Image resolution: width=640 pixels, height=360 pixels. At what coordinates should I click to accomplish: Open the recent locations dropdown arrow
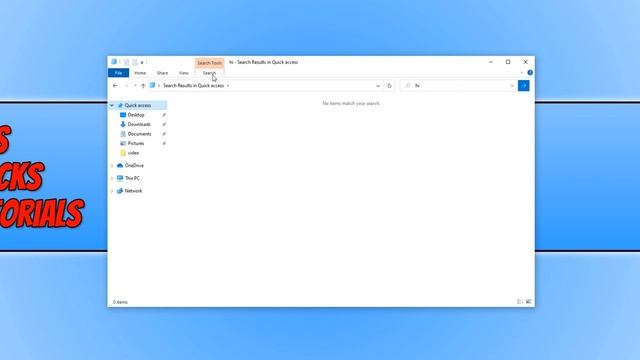(x=135, y=86)
